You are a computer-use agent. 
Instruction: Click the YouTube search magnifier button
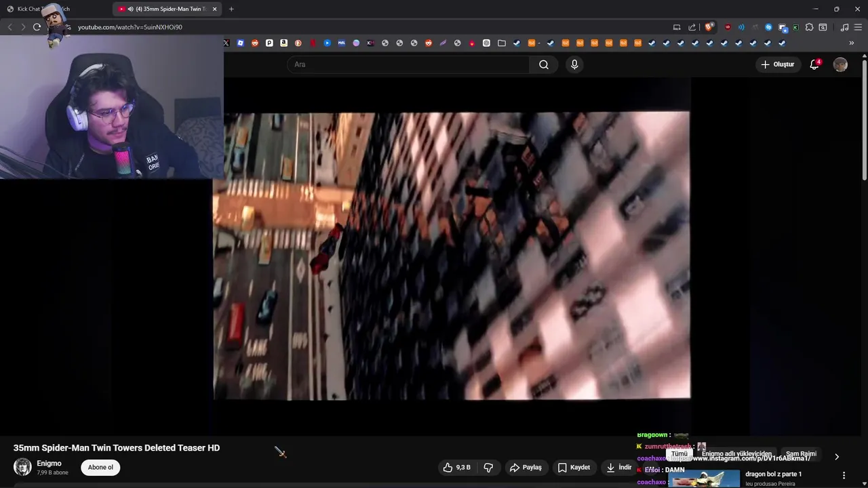coord(544,64)
